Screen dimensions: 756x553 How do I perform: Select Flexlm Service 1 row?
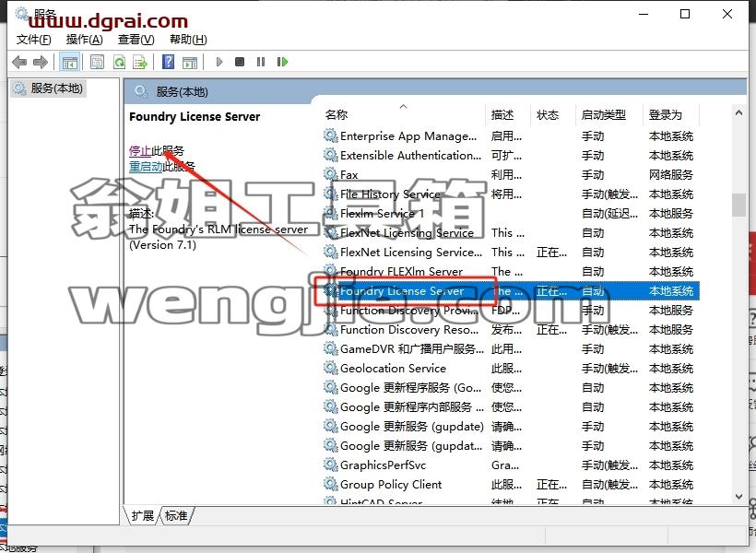[511, 213]
